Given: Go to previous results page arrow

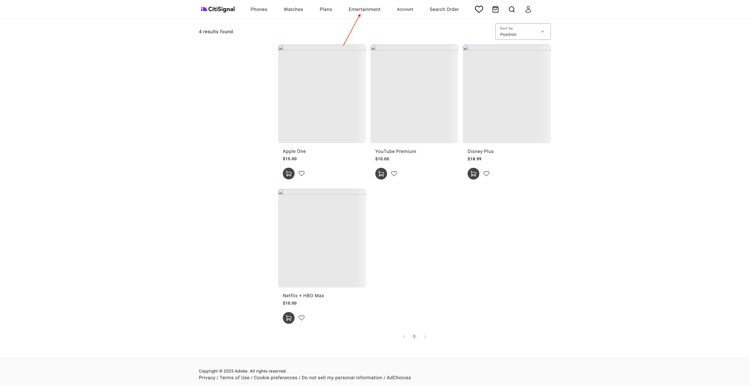Looking at the screenshot, I should pyautogui.click(x=404, y=337).
